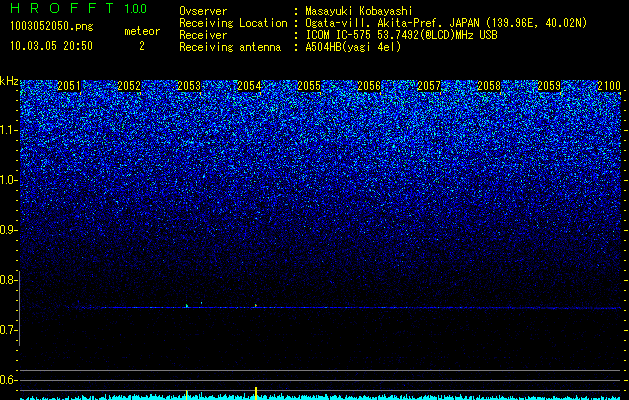Viewport: 629px width, 400px height.
Task: Click the Receiving antenna field label
Action: pyautogui.click(x=230, y=47)
